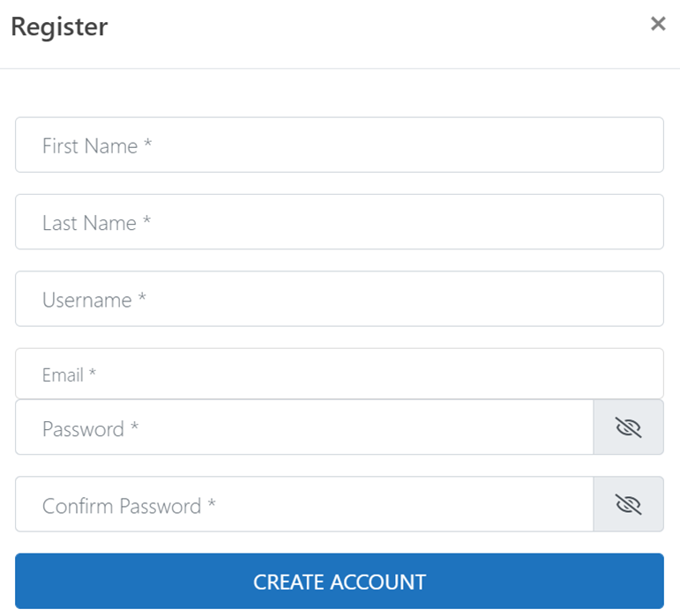Submit the form via the blue Create Account button
Screen dimensions: 680x616
click(340, 581)
